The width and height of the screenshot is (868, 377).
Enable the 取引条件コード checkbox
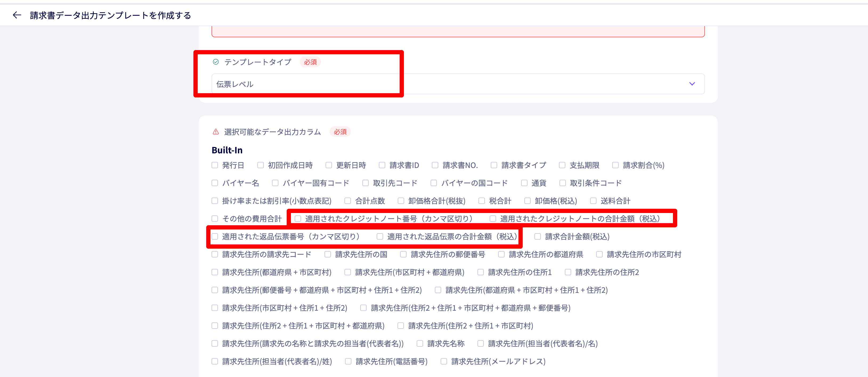[562, 183]
